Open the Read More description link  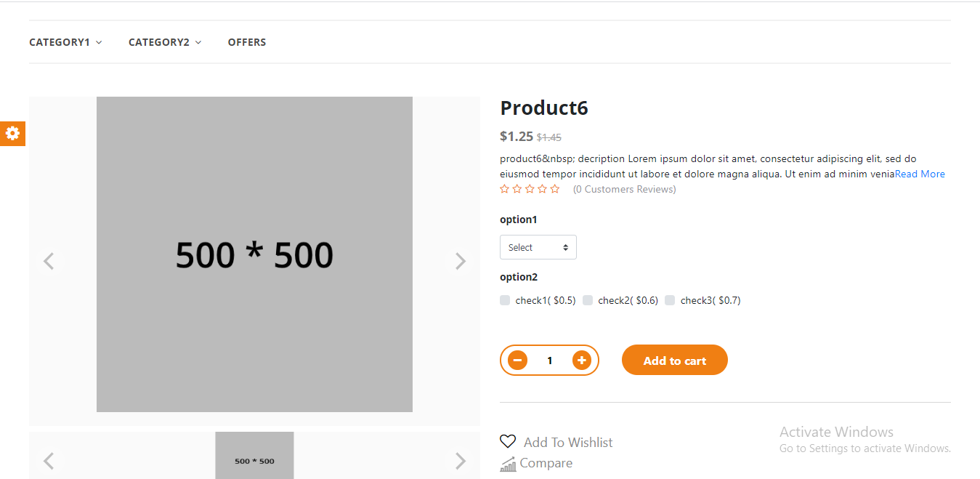click(x=920, y=174)
